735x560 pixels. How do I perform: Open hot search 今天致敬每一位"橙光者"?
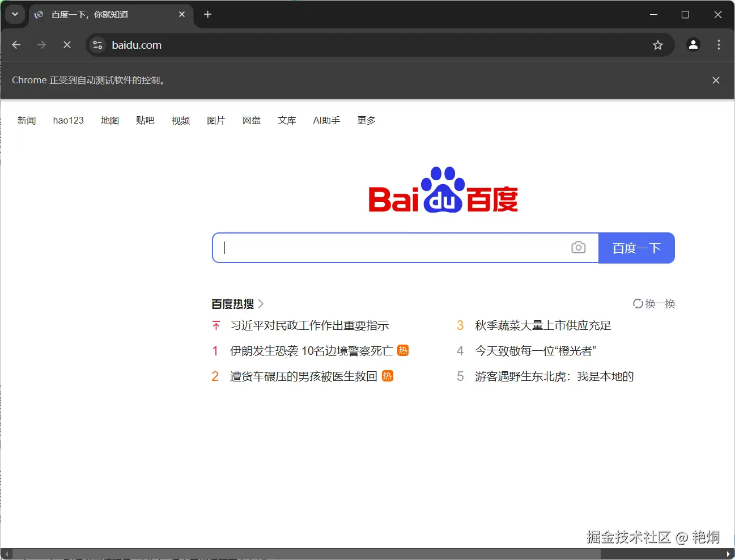(x=536, y=351)
